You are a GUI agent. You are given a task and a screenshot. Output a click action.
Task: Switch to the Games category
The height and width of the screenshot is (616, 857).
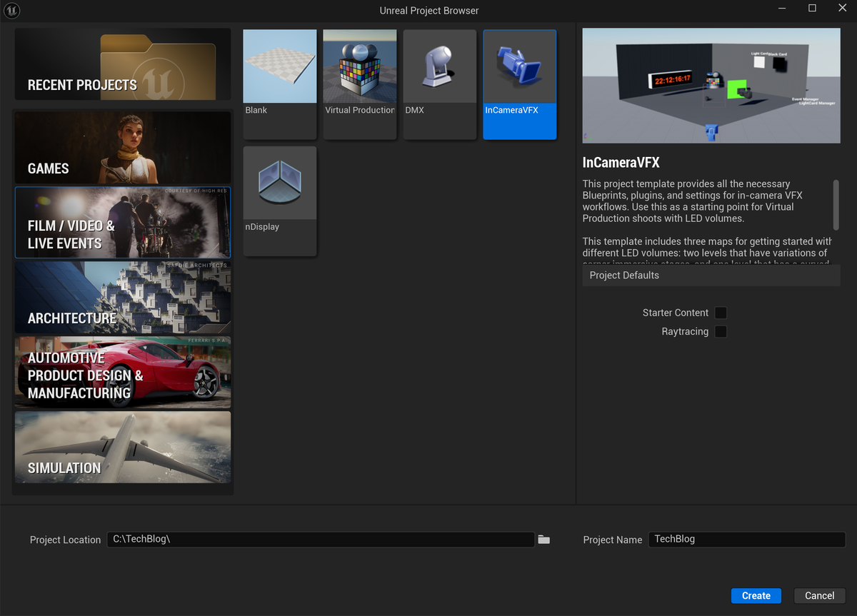(123, 148)
